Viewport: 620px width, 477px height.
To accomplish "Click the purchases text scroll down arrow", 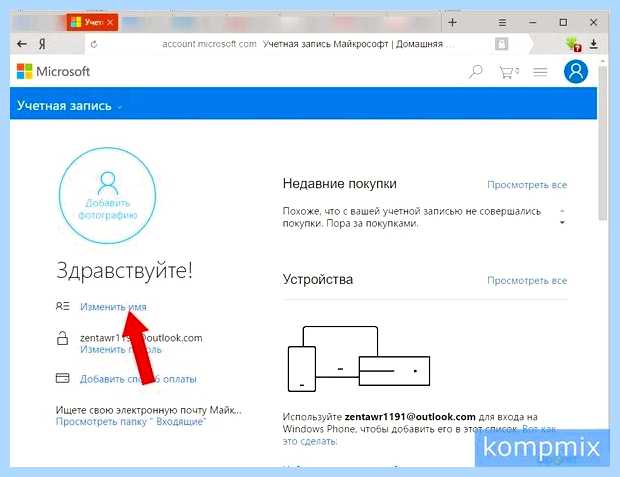I will coord(562,223).
